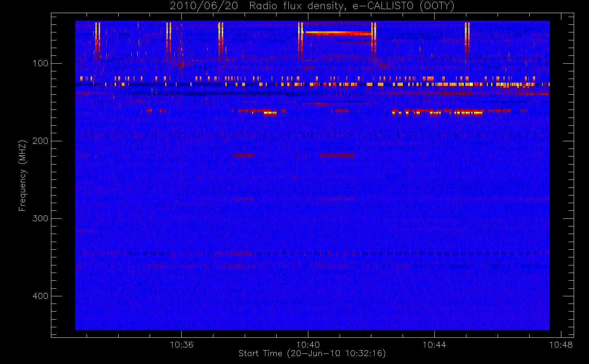Click the '100' frequency tick label
The width and height of the screenshot is (589, 364).
coord(40,63)
